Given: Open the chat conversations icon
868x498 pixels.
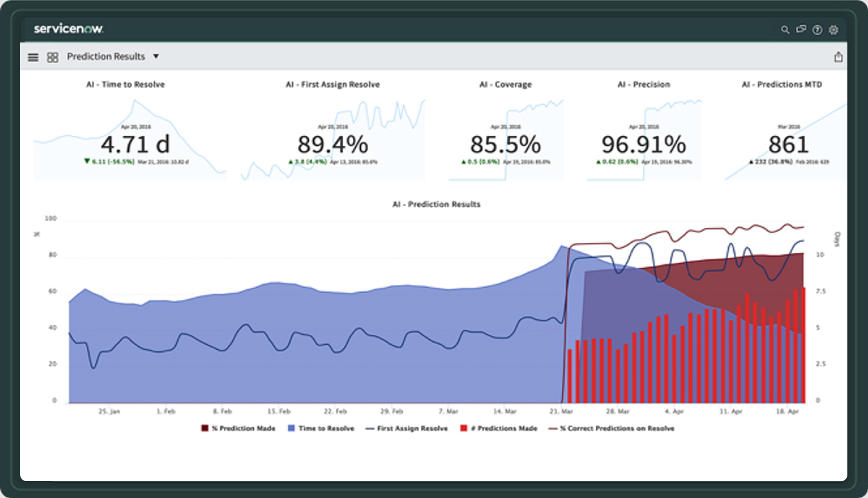Looking at the screenshot, I should tap(801, 30).
